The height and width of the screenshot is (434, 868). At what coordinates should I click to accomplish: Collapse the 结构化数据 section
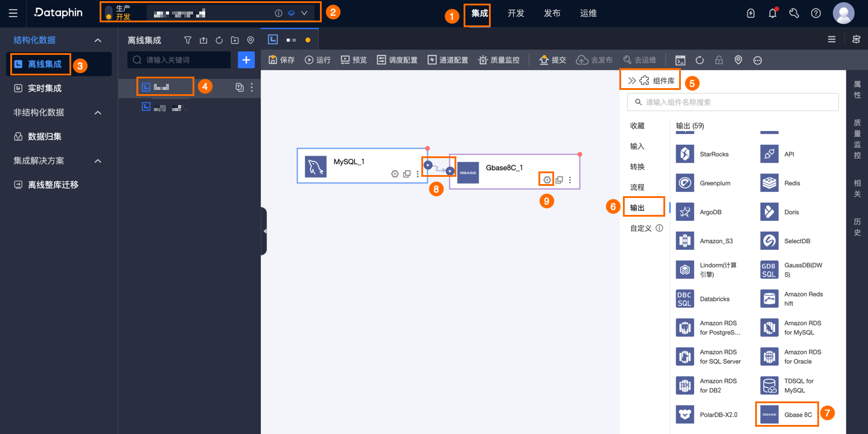(x=98, y=40)
